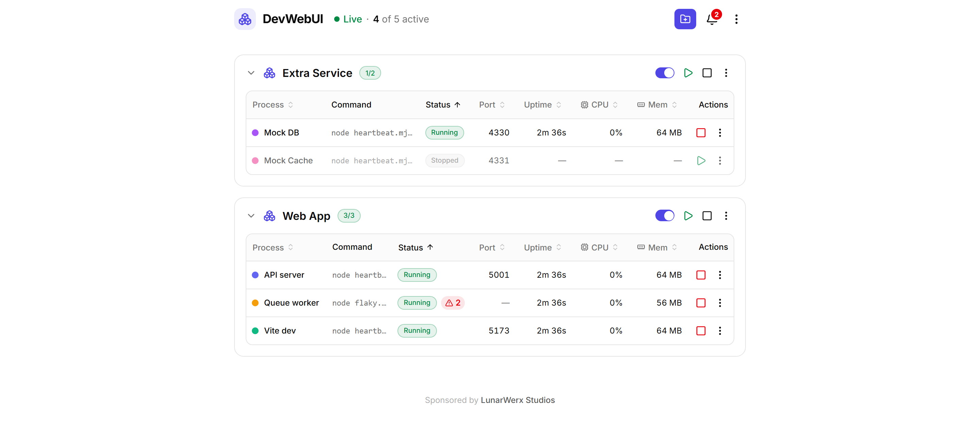
Task: Open API server row actions menu
Action: (720, 275)
